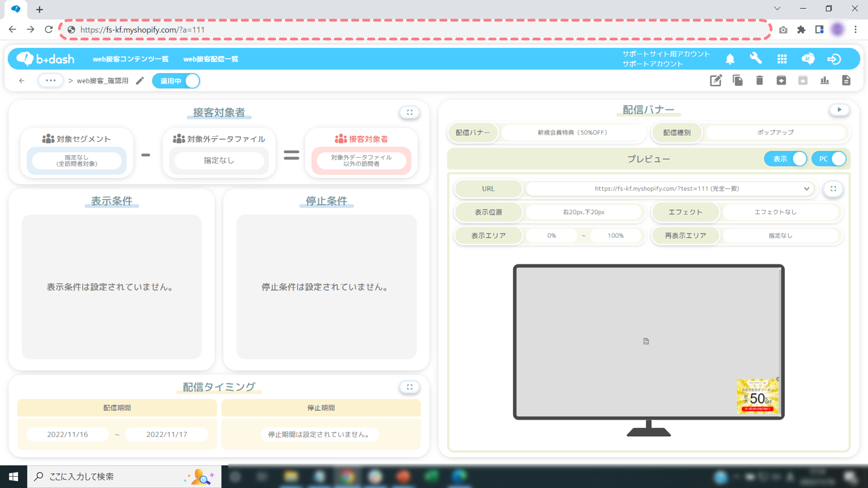The image size is (868, 488).
Task: Click the duplicate copy icon
Action: pos(738,80)
